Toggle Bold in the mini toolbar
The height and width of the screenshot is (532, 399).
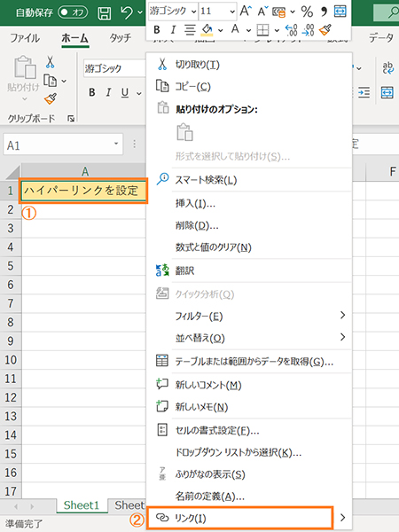tap(157, 30)
